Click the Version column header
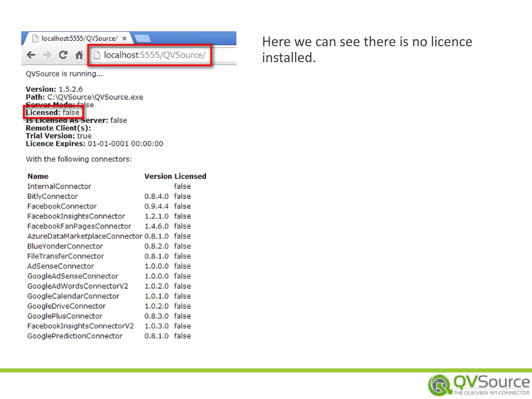This screenshot has height=399, width=532. [x=158, y=176]
